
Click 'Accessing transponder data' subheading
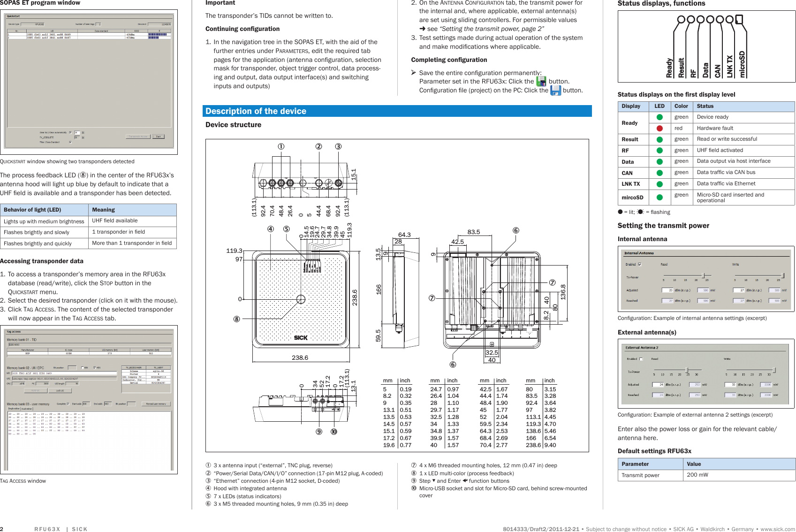tap(42, 261)
